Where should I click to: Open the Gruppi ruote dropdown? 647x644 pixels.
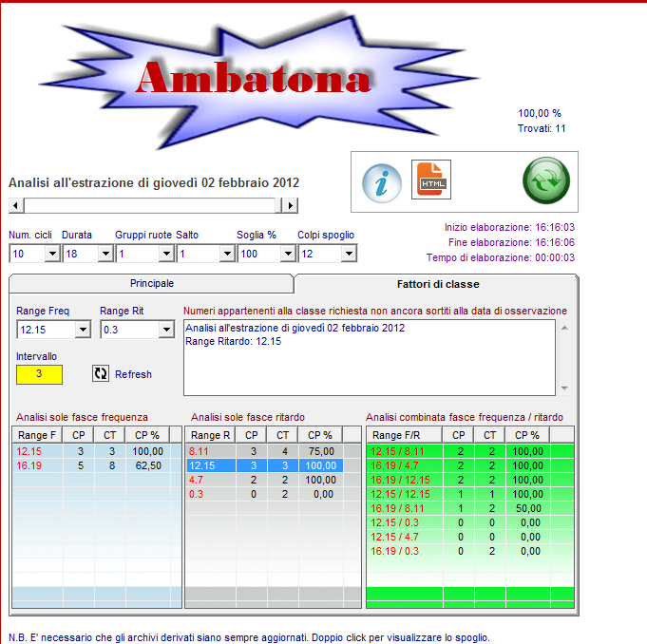(x=166, y=254)
